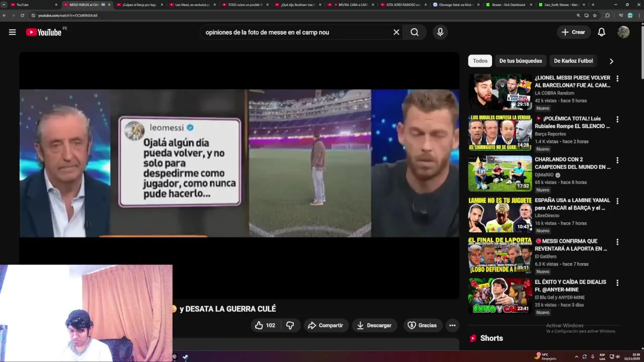
Task: Open Polémica Total Luis Rubiales video title
Action: click(573, 122)
